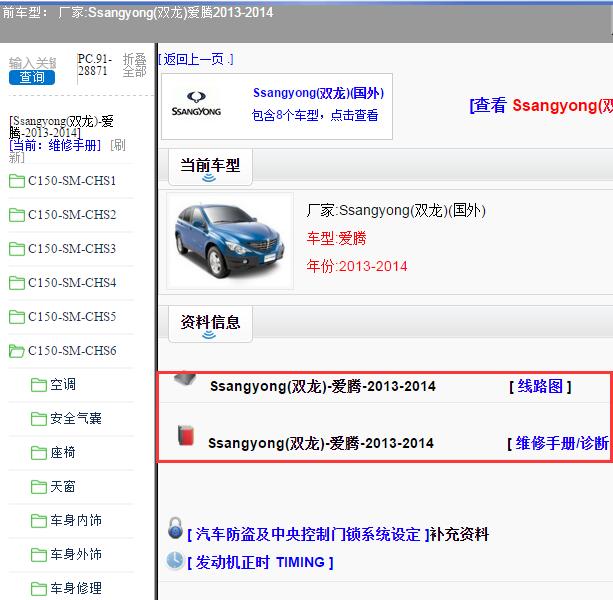The height and width of the screenshot is (600, 613).
Task: Click folder icon next to 车身内饰
Action: pyautogui.click(x=39, y=521)
